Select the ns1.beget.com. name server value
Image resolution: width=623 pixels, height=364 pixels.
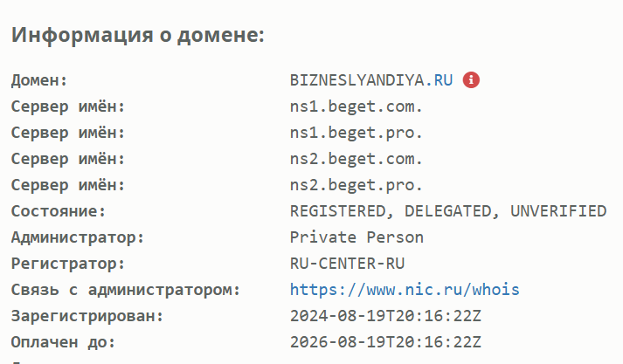point(356,106)
